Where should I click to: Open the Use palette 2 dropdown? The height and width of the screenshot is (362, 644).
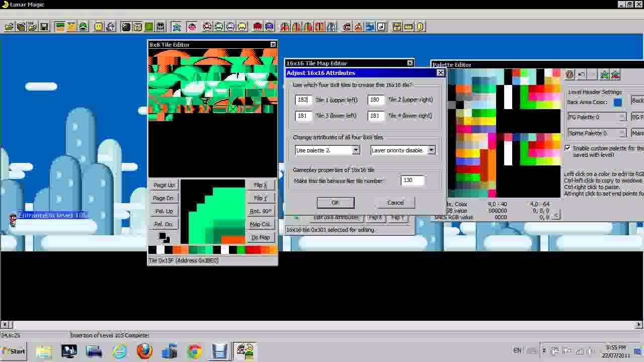tap(356, 150)
